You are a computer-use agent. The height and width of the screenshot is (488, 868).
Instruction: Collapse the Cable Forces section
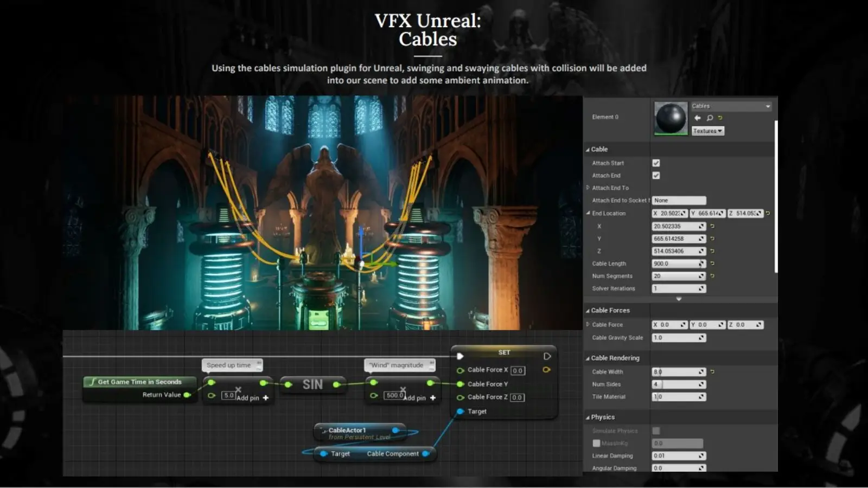click(588, 311)
